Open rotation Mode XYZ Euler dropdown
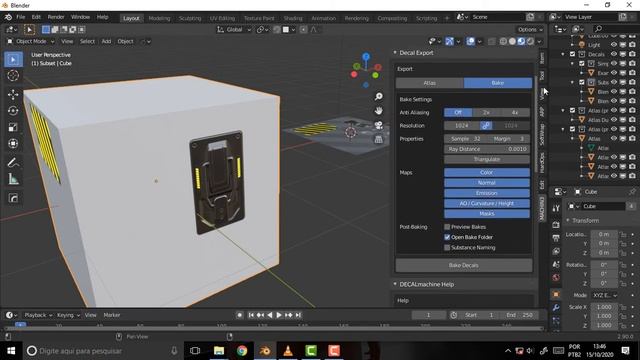 point(605,295)
